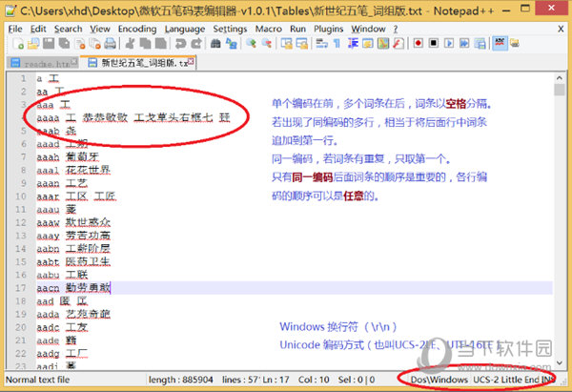Toggle synchronized vertical scrolling
Screen dimensions: 572x392
tap(286, 44)
